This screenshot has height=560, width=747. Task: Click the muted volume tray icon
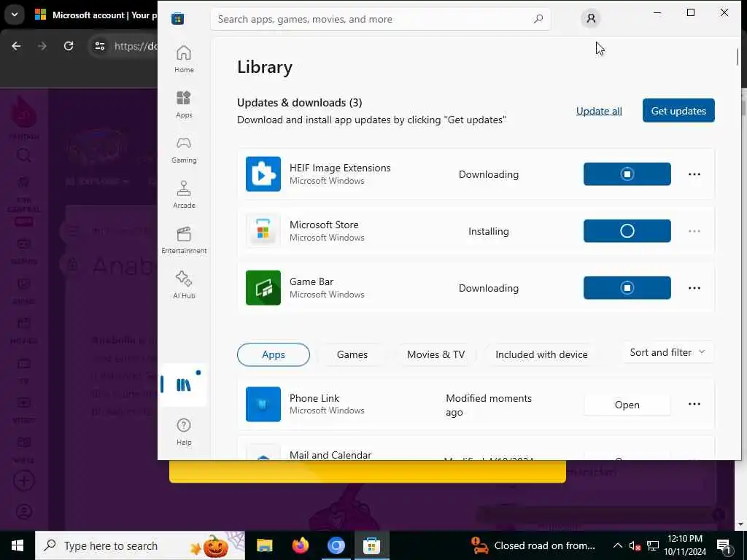635,545
